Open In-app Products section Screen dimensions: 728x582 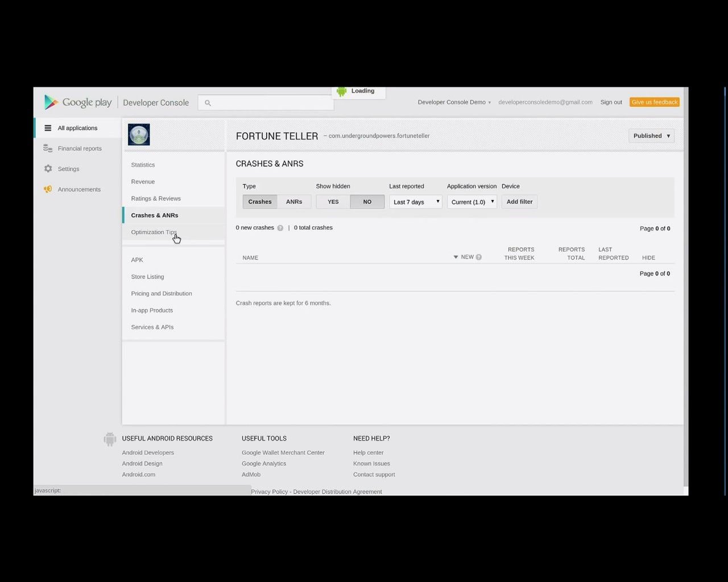[152, 310]
